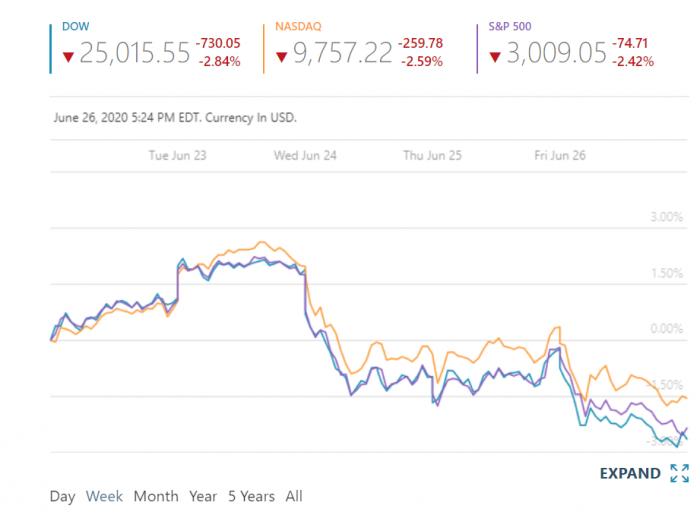
Task: Click the expand arrows icon beside EXPAND
Action: point(680,473)
